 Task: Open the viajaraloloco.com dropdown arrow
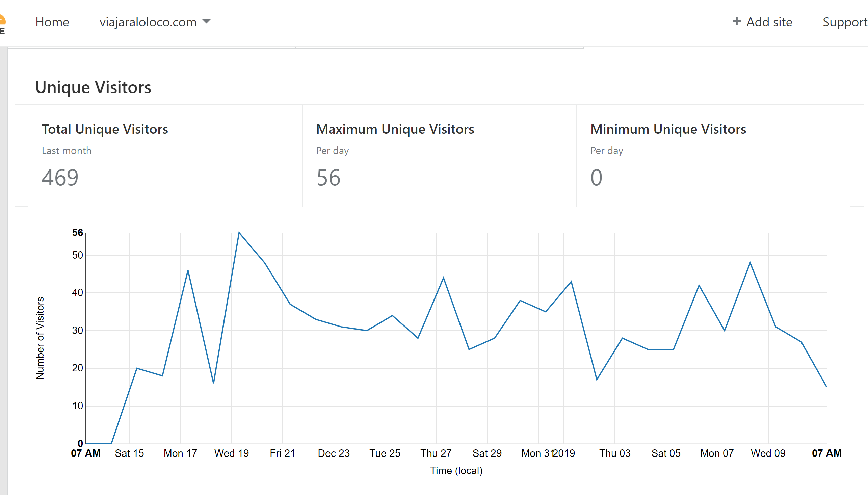tap(206, 21)
